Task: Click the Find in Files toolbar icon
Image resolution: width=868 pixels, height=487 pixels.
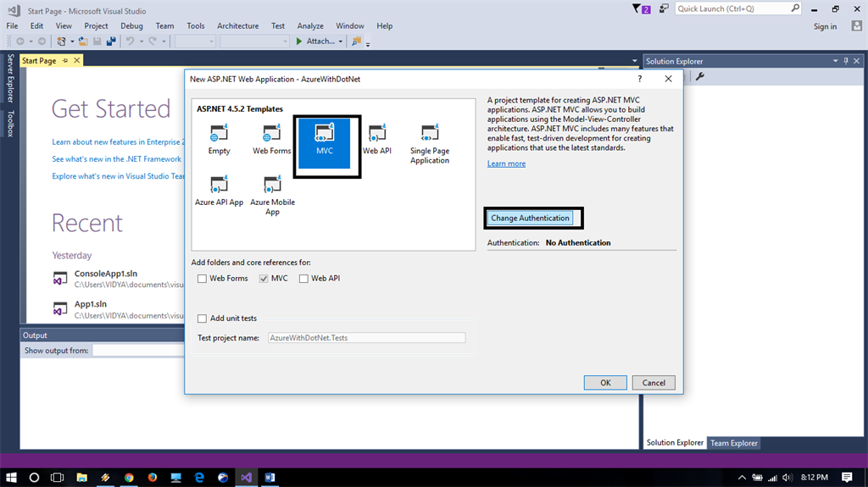Action: click(x=357, y=41)
